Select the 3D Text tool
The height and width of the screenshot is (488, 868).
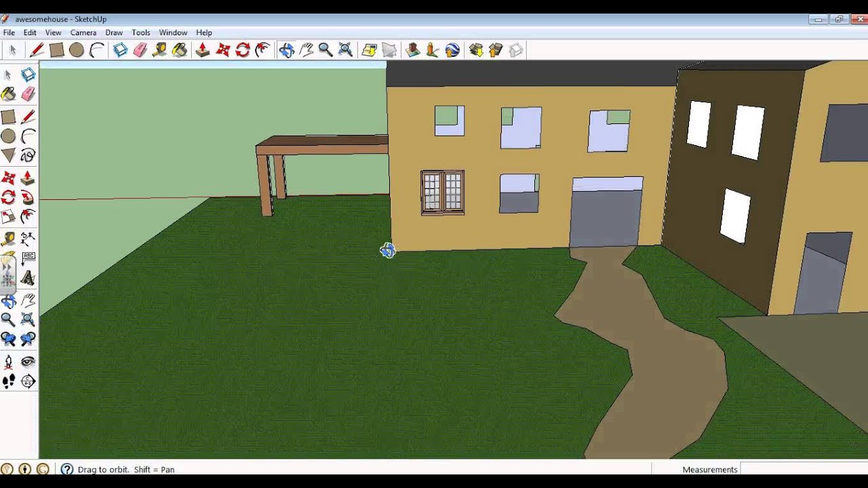click(28, 278)
